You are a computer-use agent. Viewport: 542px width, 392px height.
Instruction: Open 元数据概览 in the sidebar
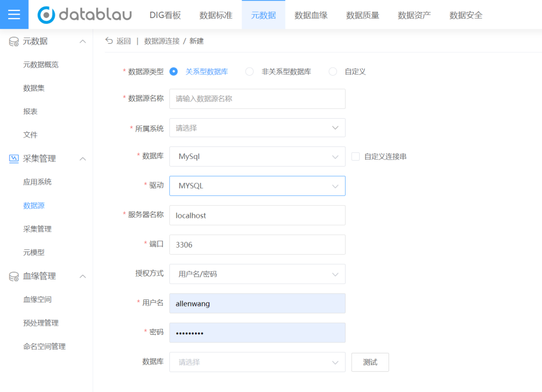(x=41, y=65)
